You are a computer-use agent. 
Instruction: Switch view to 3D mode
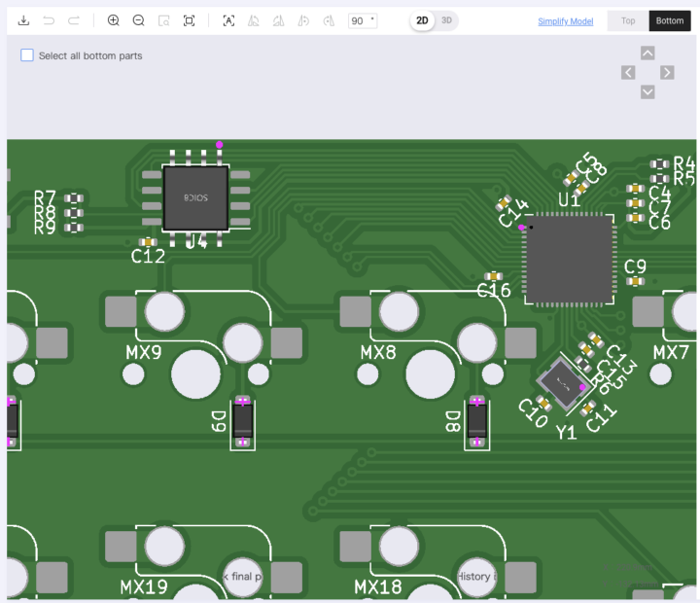446,20
